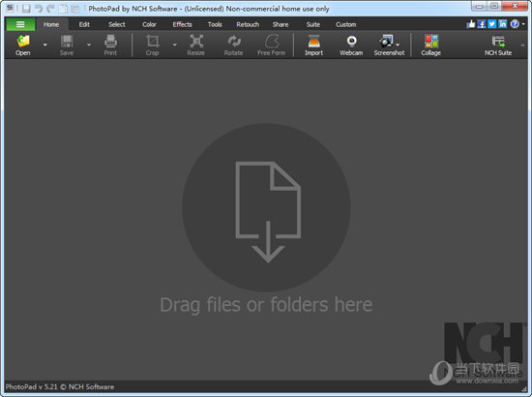Click the quick-access copy icon in title bar
This screenshot has height=397, width=532.
(63, 9)
